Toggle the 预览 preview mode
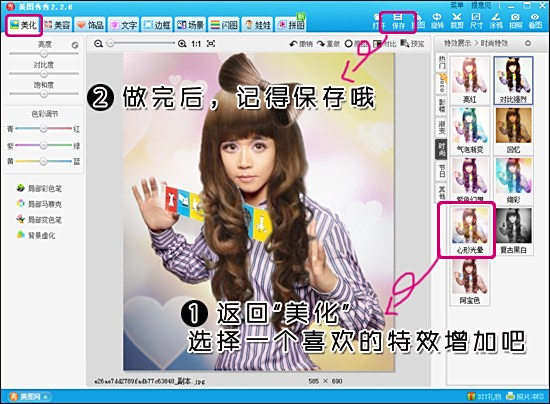Viewport: 550px width, 404px height. [x=412, y=44]
